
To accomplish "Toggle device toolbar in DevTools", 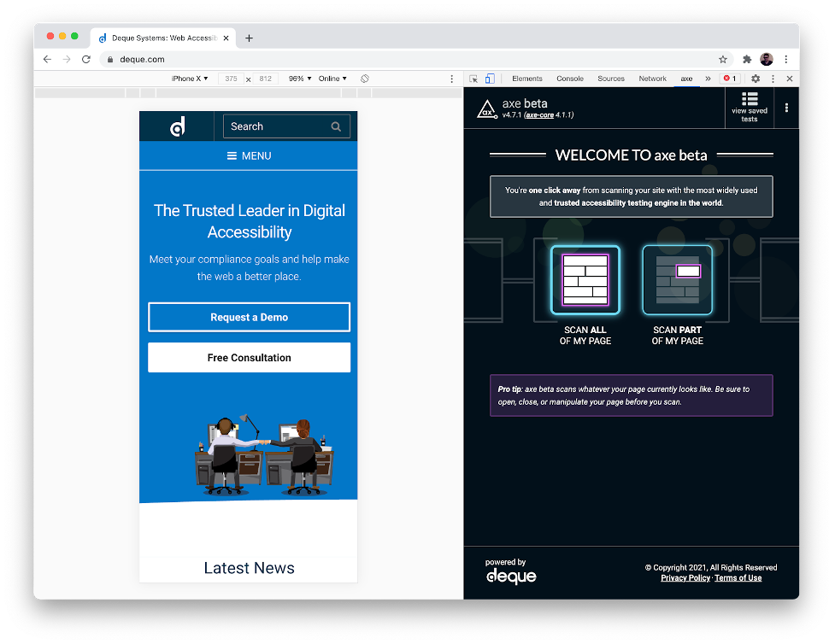I will pos(490,79).
